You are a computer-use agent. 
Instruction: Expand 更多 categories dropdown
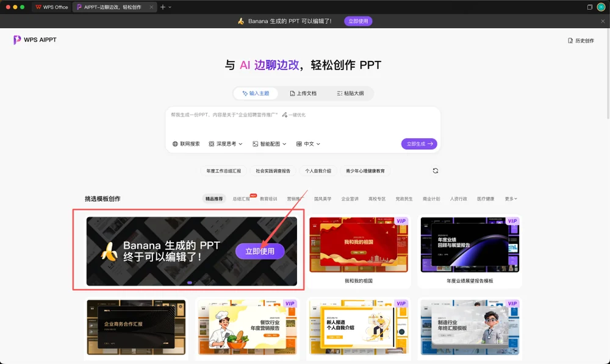511,199
